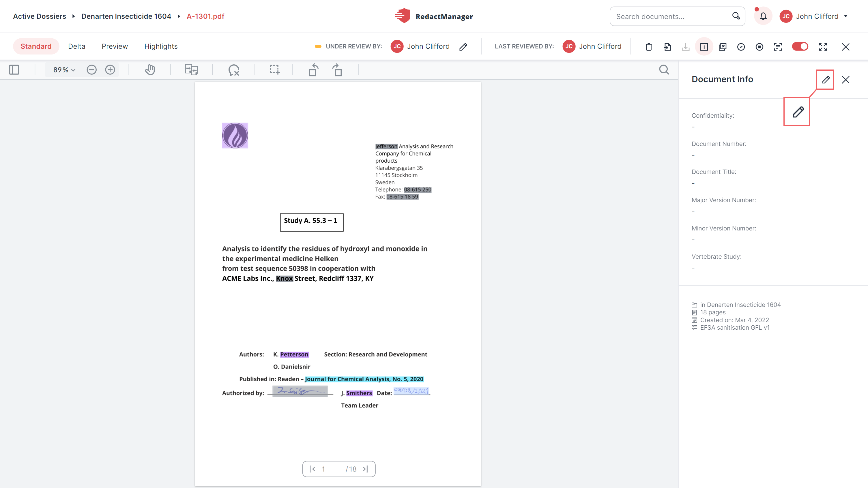Image resolution: width=868 pixels, height=488 pixels.
Task: Zoom out with the minus icon
Action: coord(92,70)
